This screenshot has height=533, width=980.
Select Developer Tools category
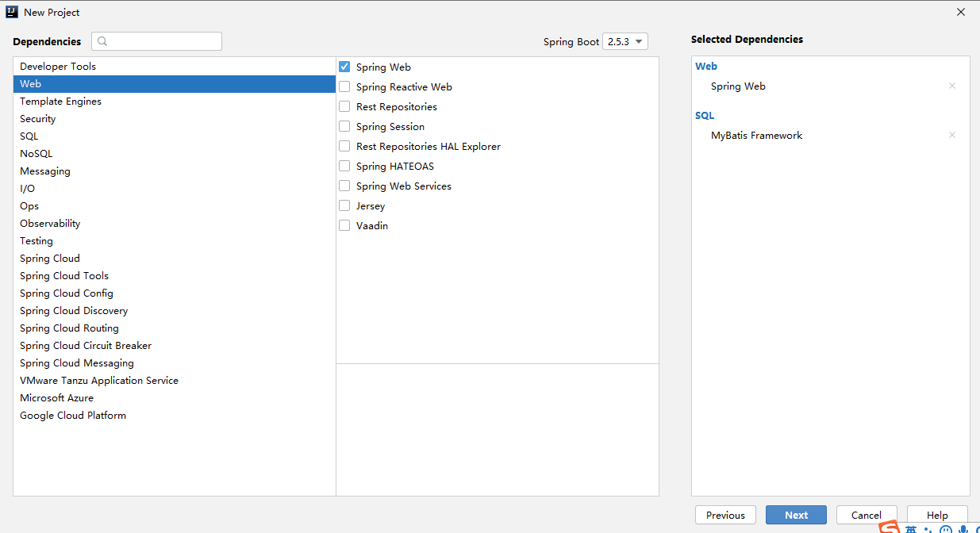[175, 66]
